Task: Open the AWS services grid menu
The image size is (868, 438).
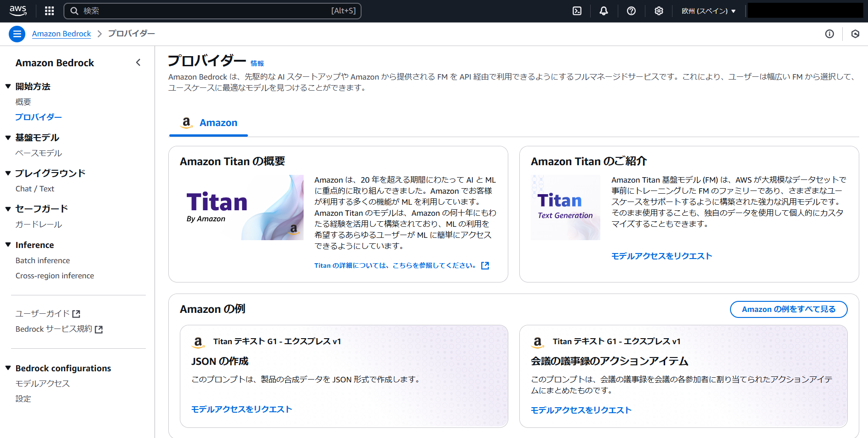Action: pyautogui.click(x=49, y=11)
